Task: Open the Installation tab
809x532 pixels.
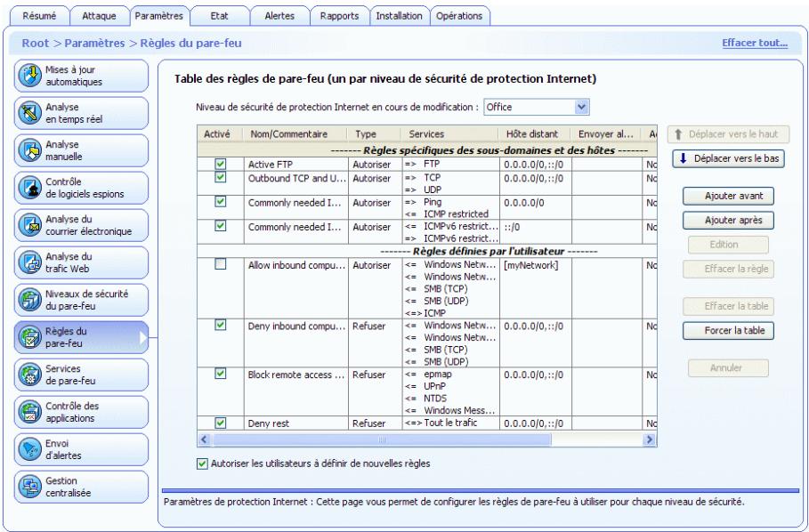Action: [399, 16]
